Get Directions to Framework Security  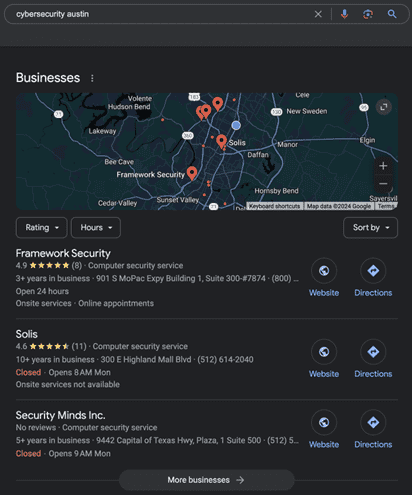pos(373,271)
